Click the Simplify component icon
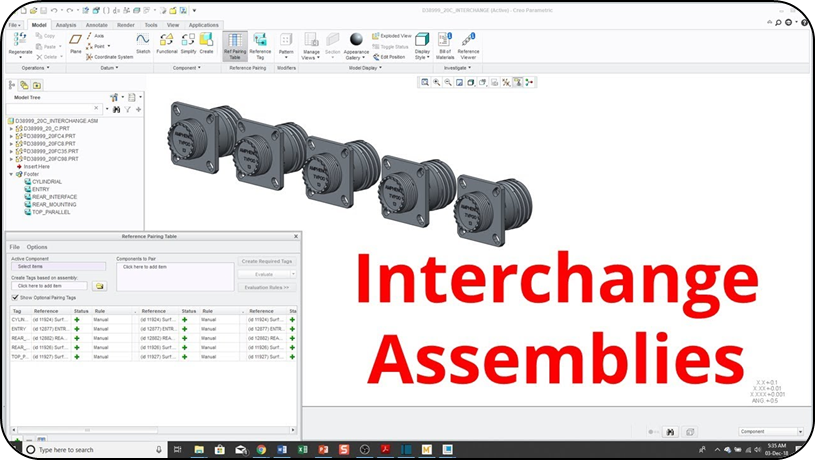 pos(188,40)
